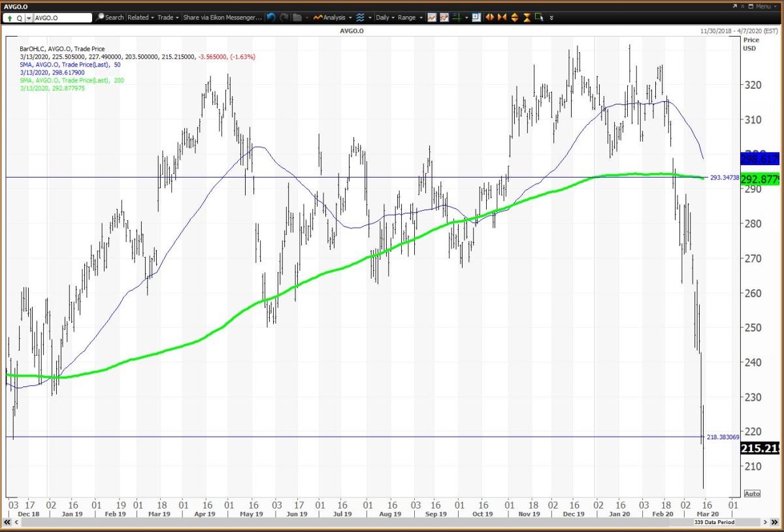Click the Search magnifier button
Screen dimensions: 784x532
coord(110,18)
